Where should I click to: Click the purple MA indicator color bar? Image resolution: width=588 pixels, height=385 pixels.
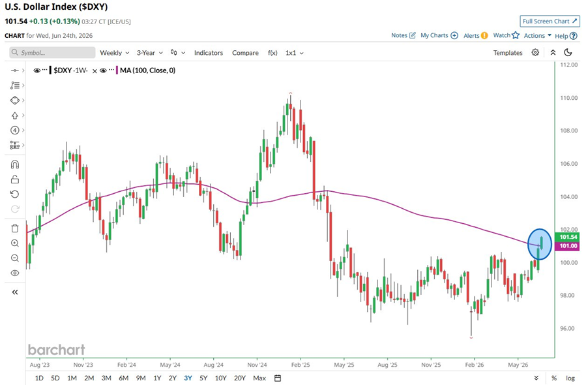coord(117,70)
